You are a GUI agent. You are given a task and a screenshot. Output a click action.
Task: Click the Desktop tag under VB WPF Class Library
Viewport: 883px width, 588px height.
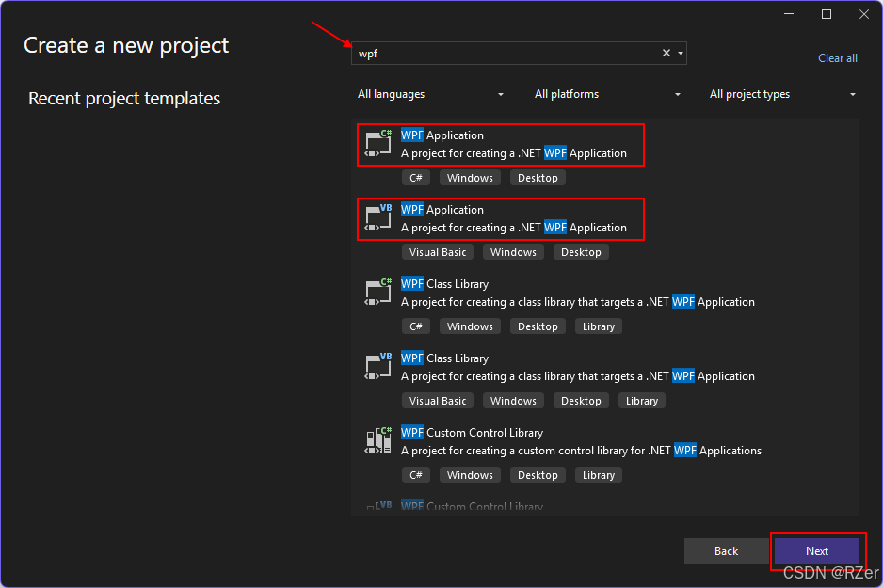[581, 401]
